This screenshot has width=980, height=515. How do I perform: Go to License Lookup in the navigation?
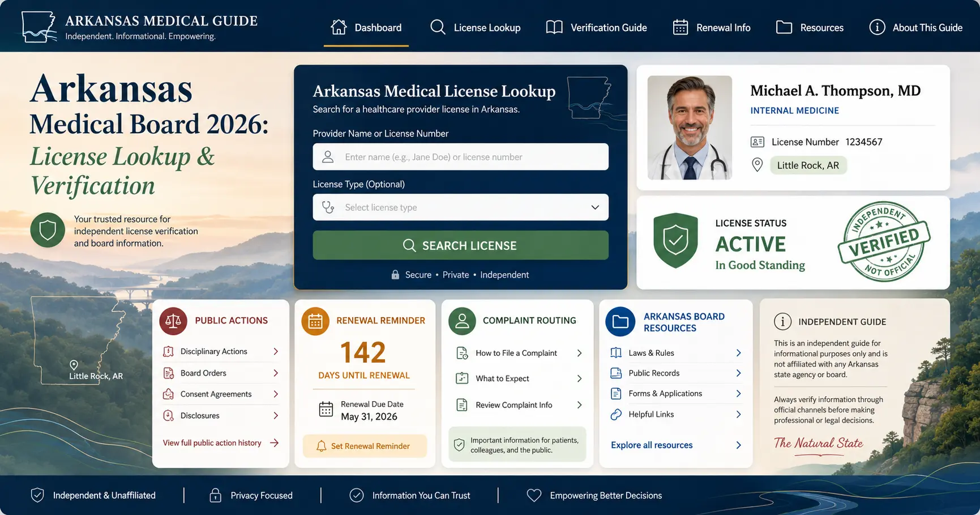476,27
